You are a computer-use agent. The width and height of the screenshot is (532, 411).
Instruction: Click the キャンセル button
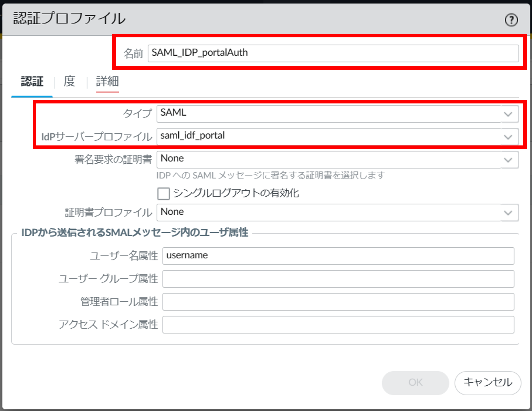487,383
